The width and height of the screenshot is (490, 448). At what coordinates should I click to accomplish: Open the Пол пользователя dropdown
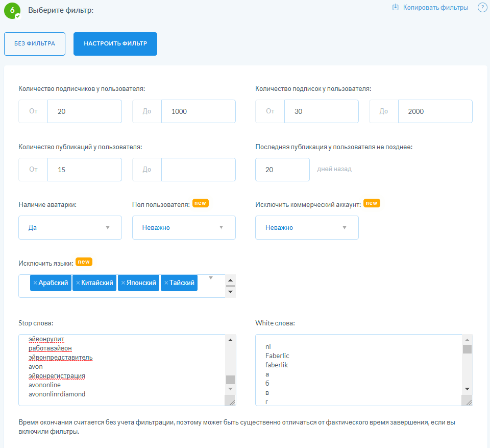184,228
